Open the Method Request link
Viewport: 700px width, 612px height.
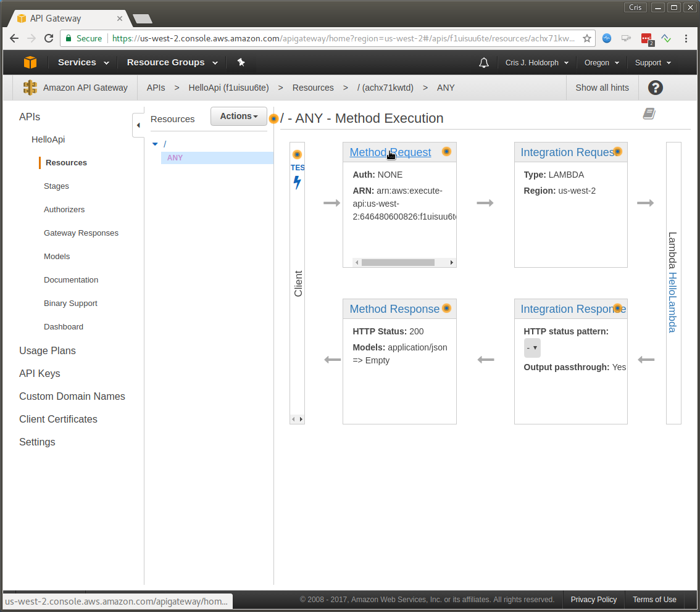click(x=390, y=152)
